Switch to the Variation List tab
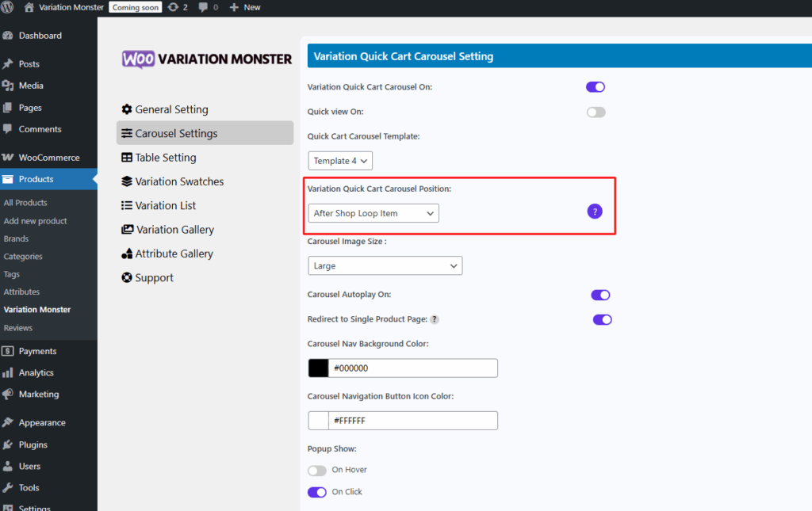 [x=205, y=205]
